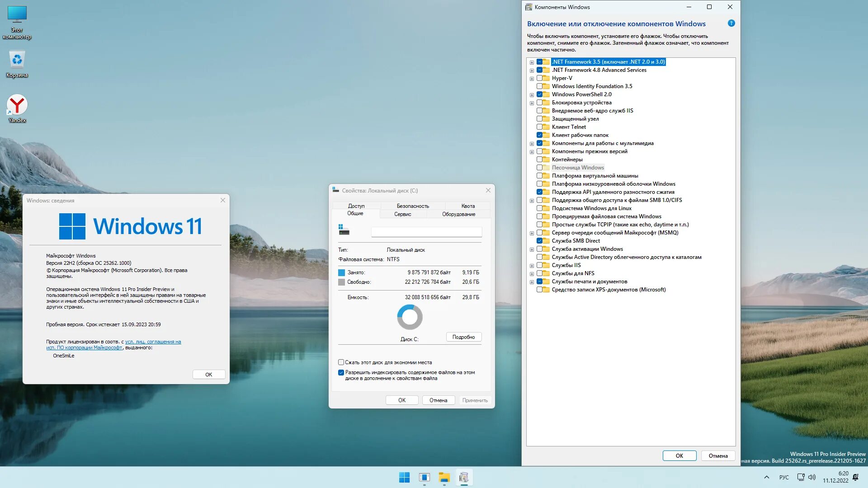Expand .NET Framework 3.5 component
The image size is (868, 488).
click(x=532, y=61)
